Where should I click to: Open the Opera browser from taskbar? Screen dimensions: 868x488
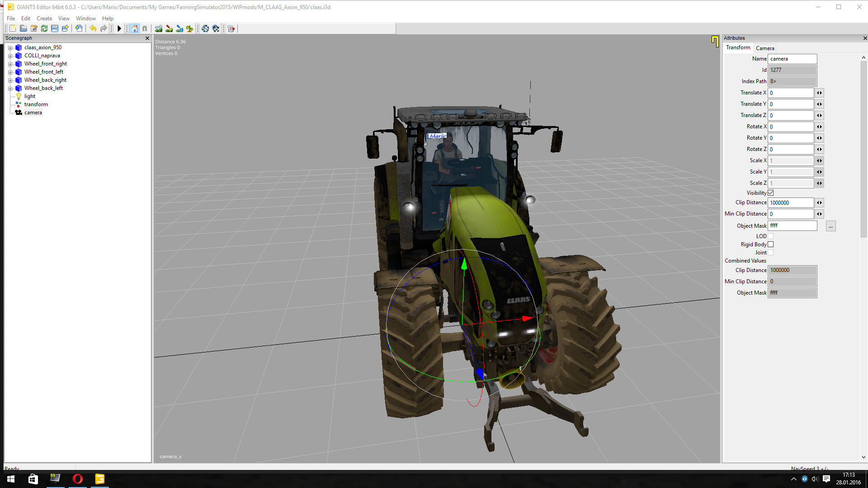(x=78, y=479)
